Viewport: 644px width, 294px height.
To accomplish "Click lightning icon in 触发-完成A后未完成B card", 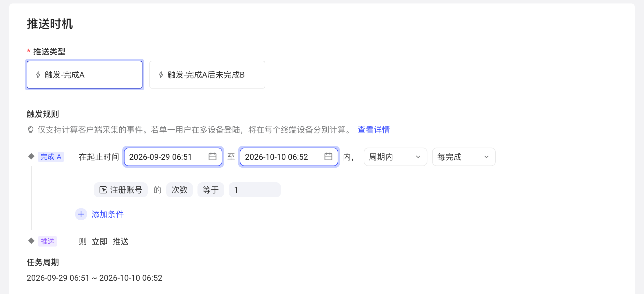I will [161, 75].
